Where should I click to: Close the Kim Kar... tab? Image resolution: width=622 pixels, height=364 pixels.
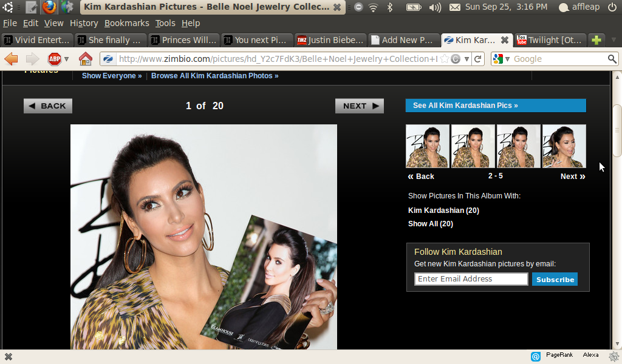click(x=505, y=40)
